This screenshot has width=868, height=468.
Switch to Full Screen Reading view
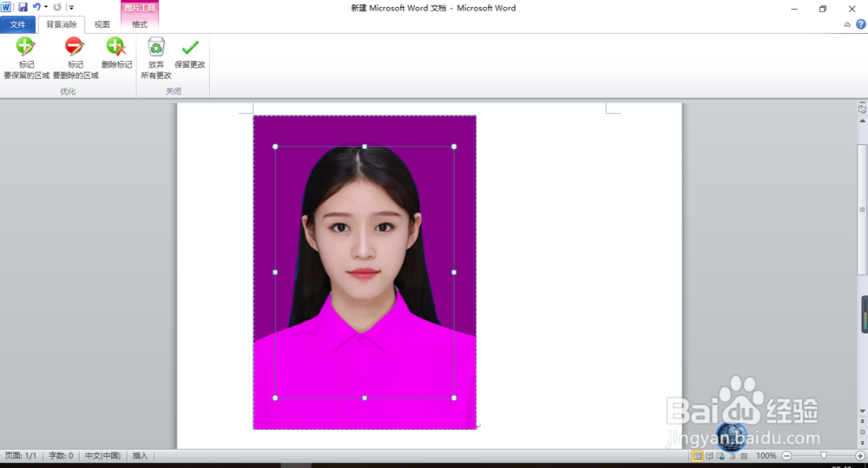coord(709,456)
